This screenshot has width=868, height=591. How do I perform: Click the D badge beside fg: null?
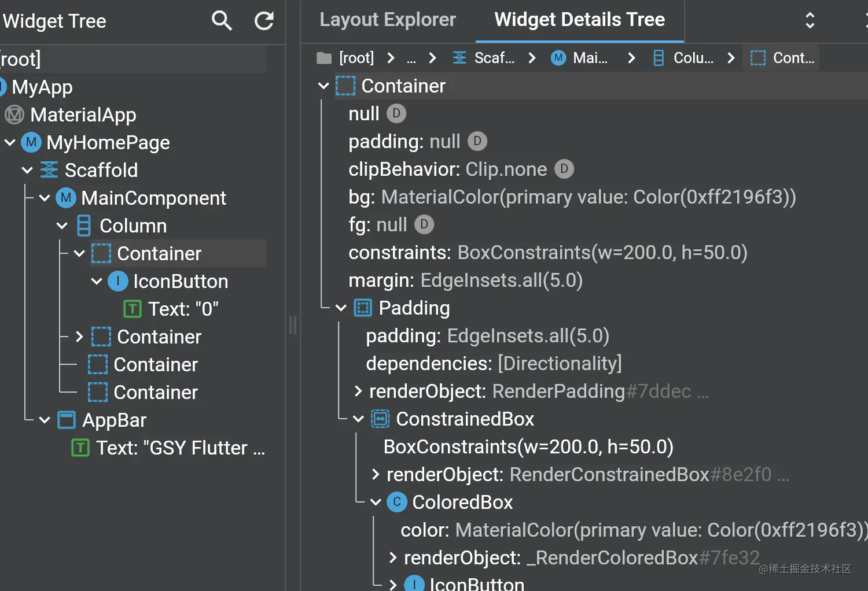[424, 224]
